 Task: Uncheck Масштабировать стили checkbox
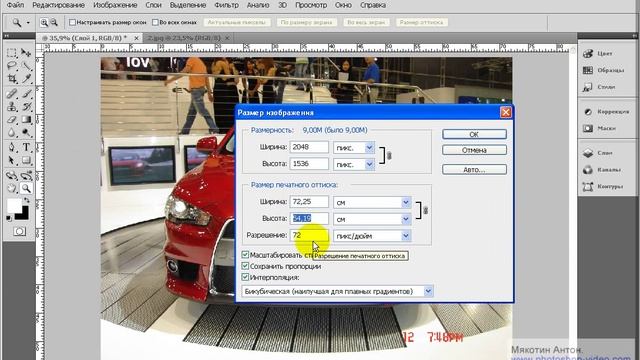pos(245,255)
